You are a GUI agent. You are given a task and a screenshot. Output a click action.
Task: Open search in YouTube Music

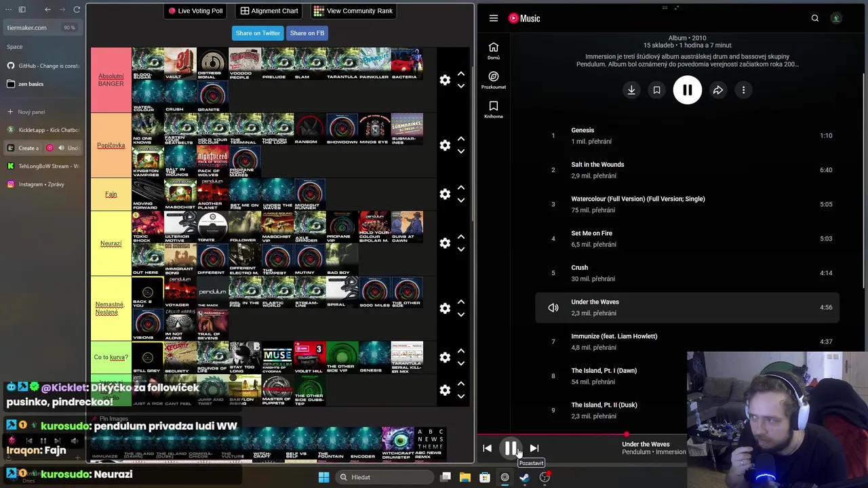[815, 18]
